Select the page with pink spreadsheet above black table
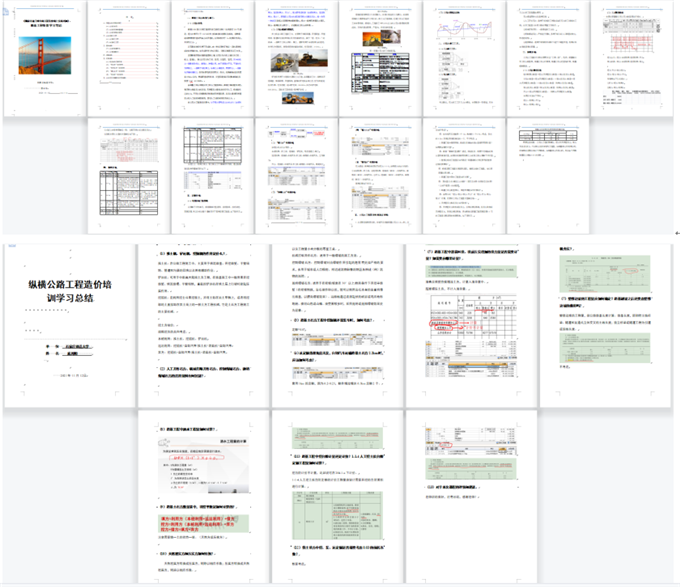 click(x=129, y=176)
